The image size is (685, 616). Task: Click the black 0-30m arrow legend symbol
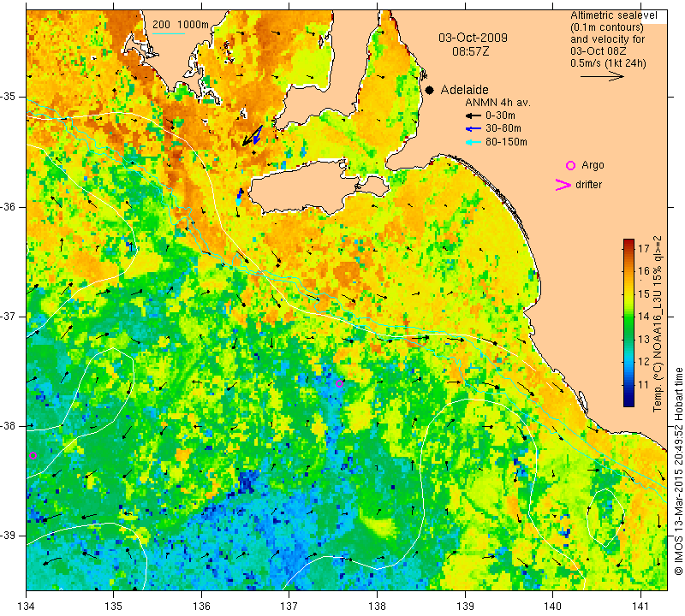point(474,115)
